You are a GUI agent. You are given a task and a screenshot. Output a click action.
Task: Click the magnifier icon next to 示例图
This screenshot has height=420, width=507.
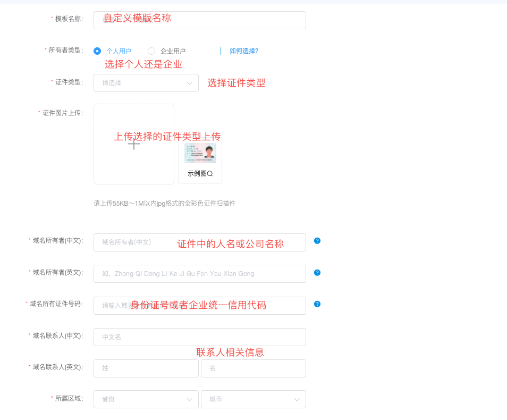click(x=210, y=174)
